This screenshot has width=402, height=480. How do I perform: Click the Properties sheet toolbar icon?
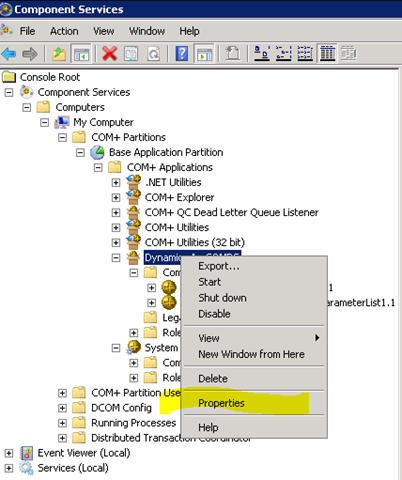(131, 53)
